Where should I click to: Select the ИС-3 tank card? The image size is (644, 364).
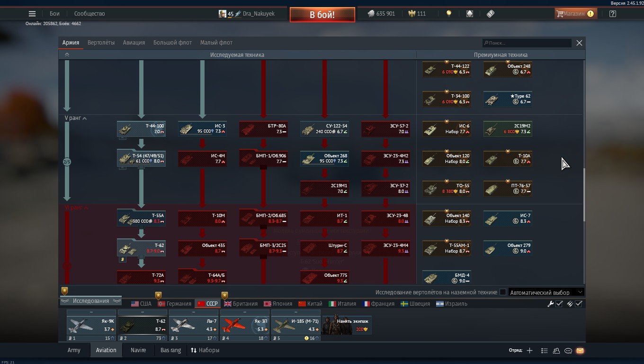click(202, 129)
